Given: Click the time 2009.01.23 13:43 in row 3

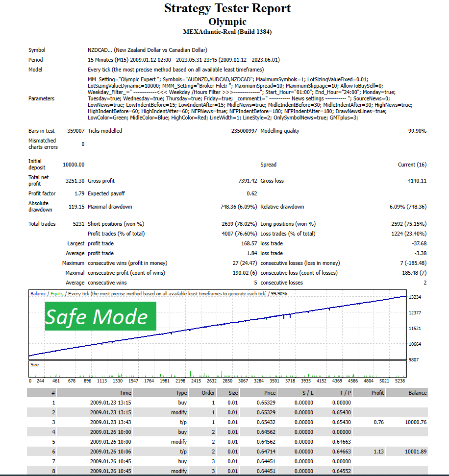Looking at the screenshot, I should point(111,422).
